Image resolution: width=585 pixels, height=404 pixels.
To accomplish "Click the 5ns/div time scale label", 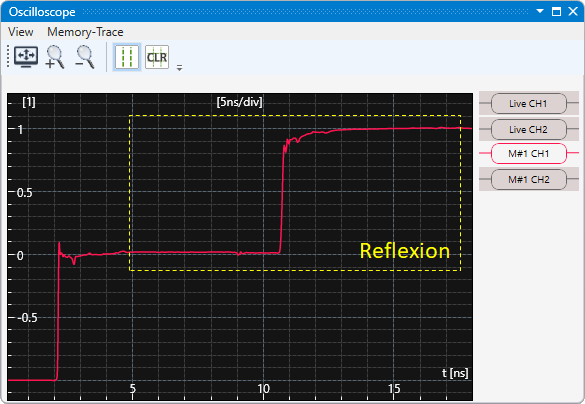I will pyautogui.click(x=240, y=102).
